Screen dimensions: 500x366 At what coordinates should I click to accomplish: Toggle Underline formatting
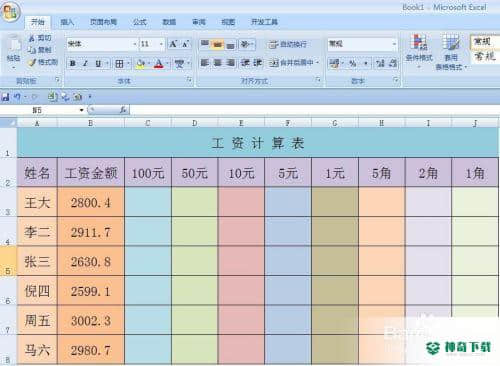coord(98,63)
